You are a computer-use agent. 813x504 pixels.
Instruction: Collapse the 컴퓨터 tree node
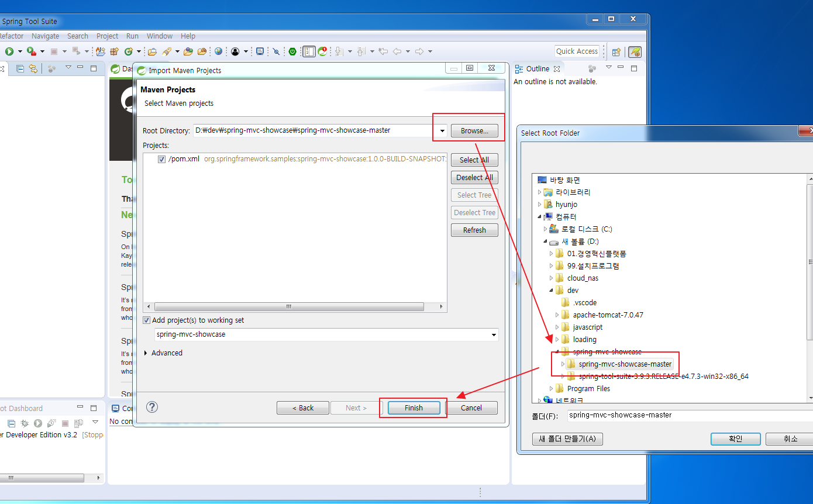[x=539, y=217]
